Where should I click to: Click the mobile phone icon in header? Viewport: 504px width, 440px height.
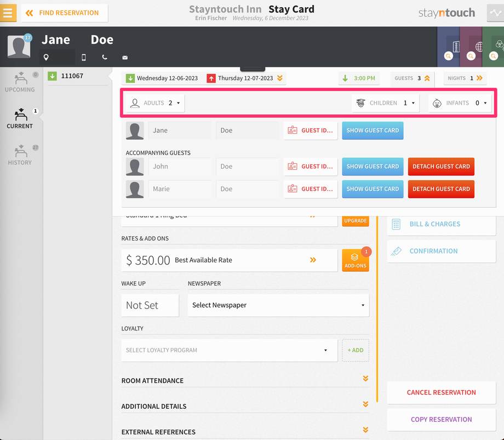click(84, 58)
